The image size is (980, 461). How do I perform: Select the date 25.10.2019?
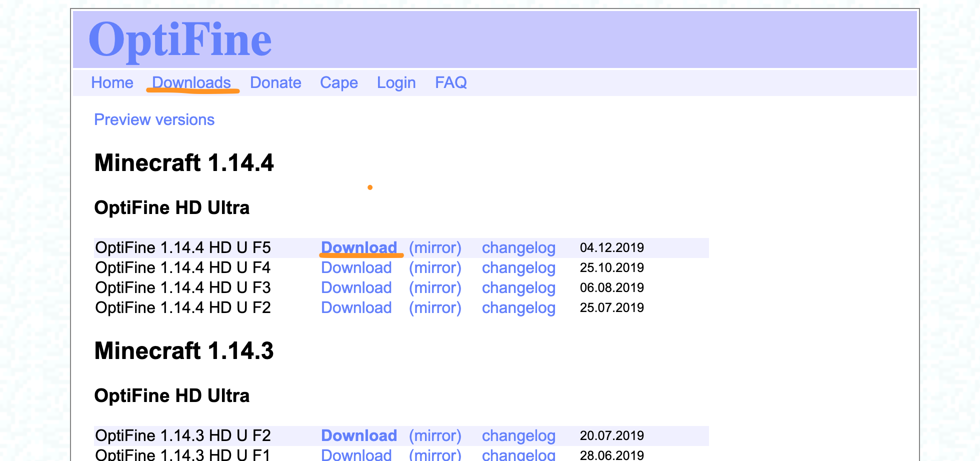click(612, 267)
